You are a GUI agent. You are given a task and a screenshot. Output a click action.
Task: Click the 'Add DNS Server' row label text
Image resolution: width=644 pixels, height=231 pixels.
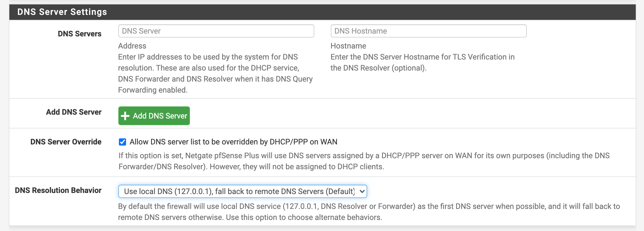pos(74,112)
